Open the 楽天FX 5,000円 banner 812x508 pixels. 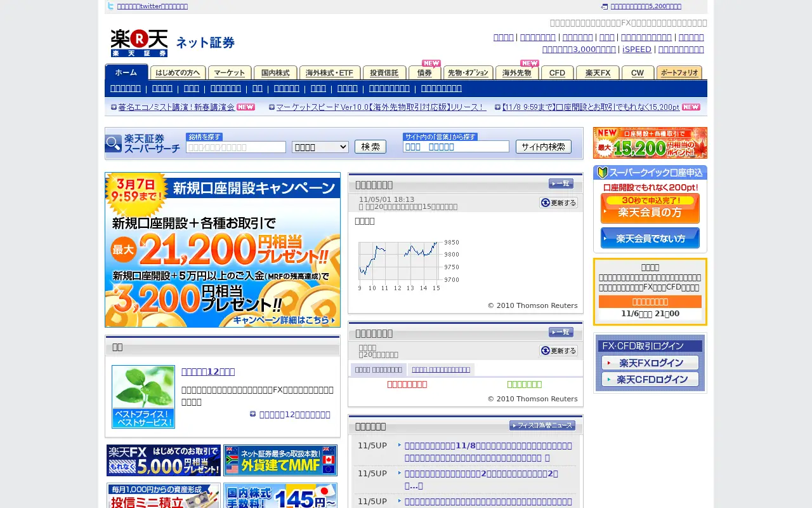click(164, 460)
